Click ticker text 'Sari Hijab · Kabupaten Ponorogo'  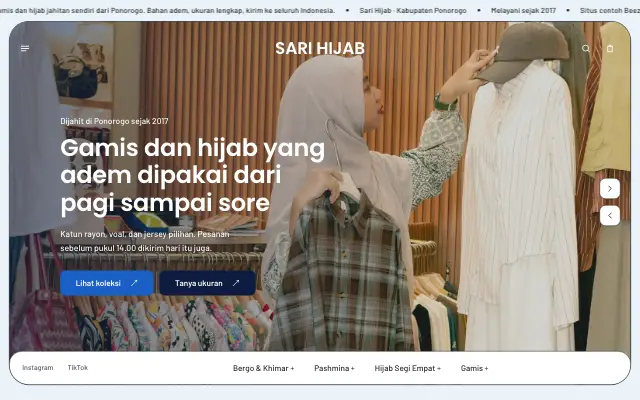pos(413,11)
